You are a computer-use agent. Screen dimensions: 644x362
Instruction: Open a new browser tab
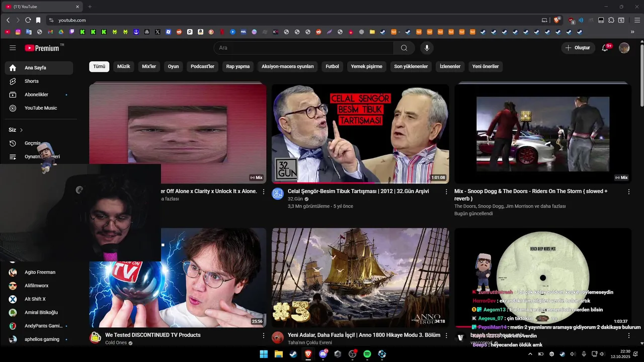pos(90,7)
